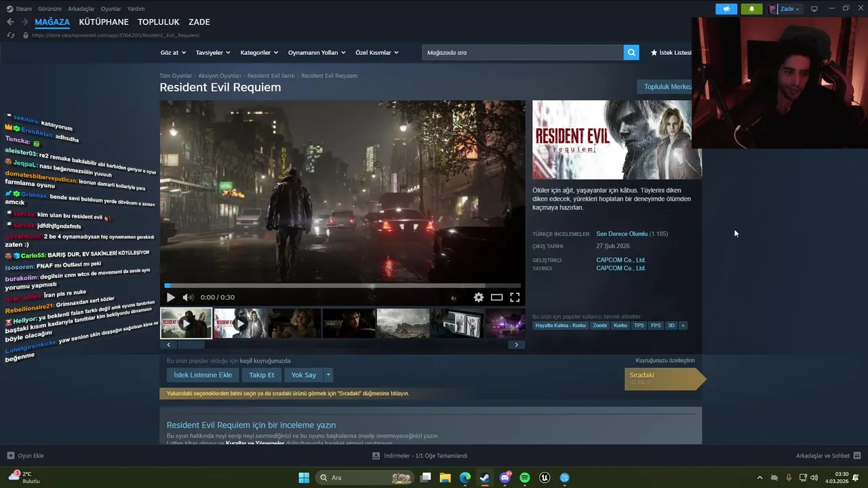Click Oyun Ekle at the bottom left
Image resolution: width=868 pixels, height=488 pixels.
tap(25, 455)
